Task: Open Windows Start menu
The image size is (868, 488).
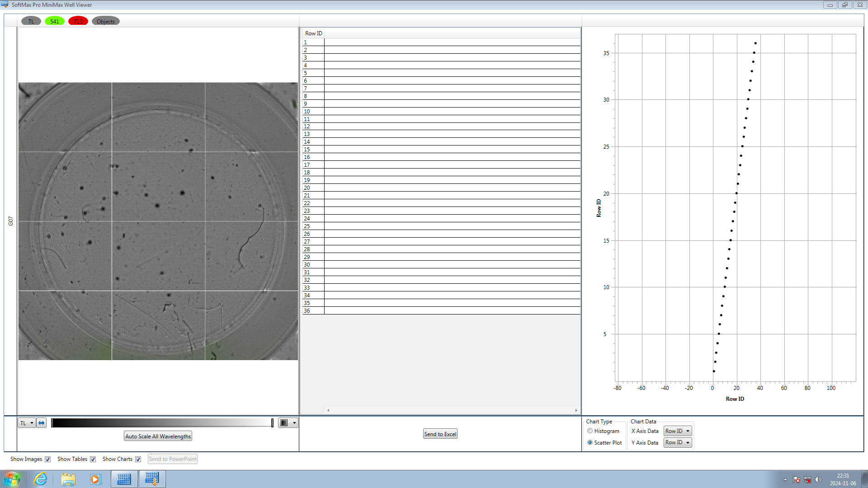Action: [12, 479]
